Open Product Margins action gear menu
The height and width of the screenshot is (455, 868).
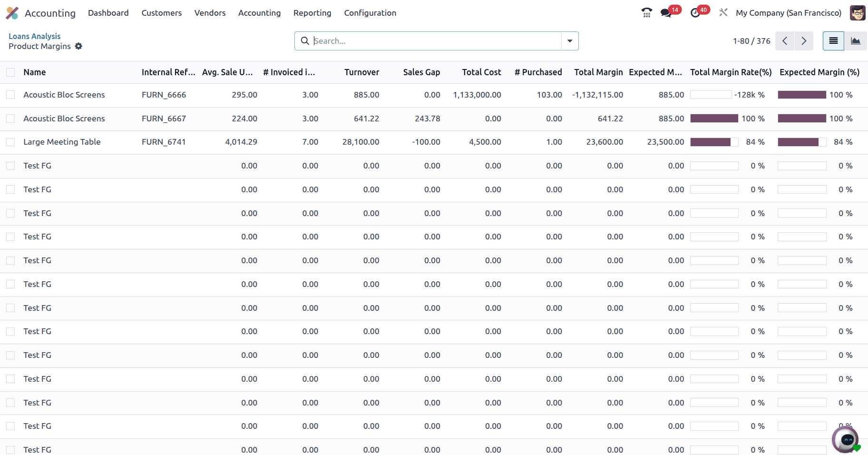pyautogui.click(x=78, y=46)
